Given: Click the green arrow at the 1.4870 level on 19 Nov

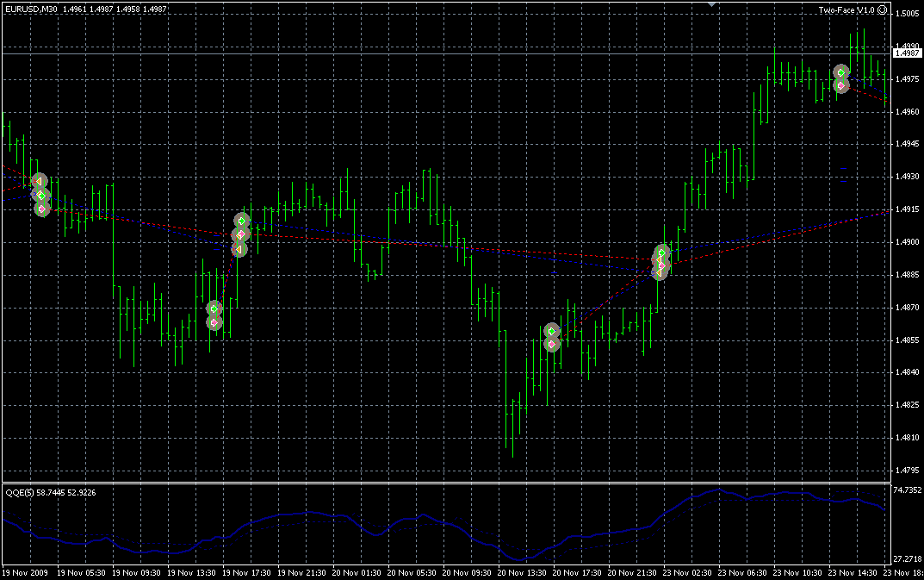Looking at the screenshot, I should [214, 309].
